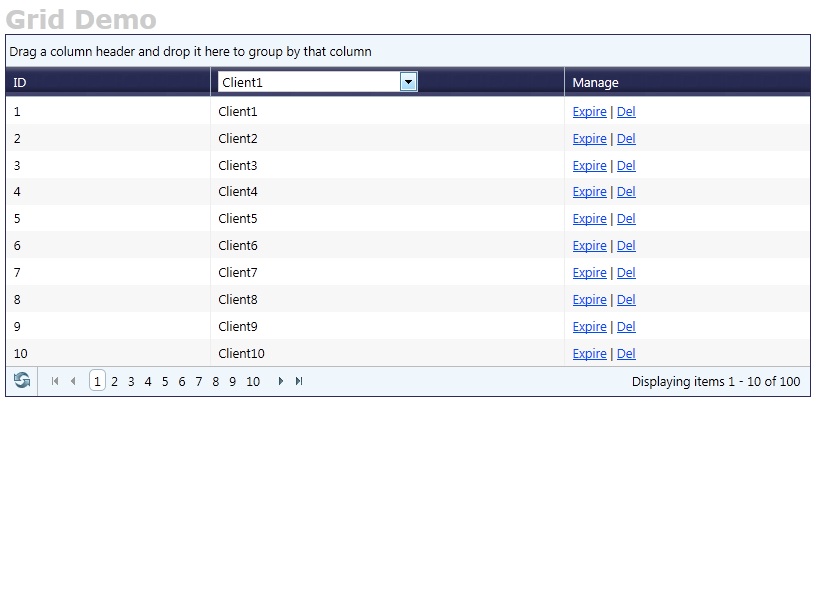Click Del link for Client3
Screen dimensions: 818x614
[626, 165]
